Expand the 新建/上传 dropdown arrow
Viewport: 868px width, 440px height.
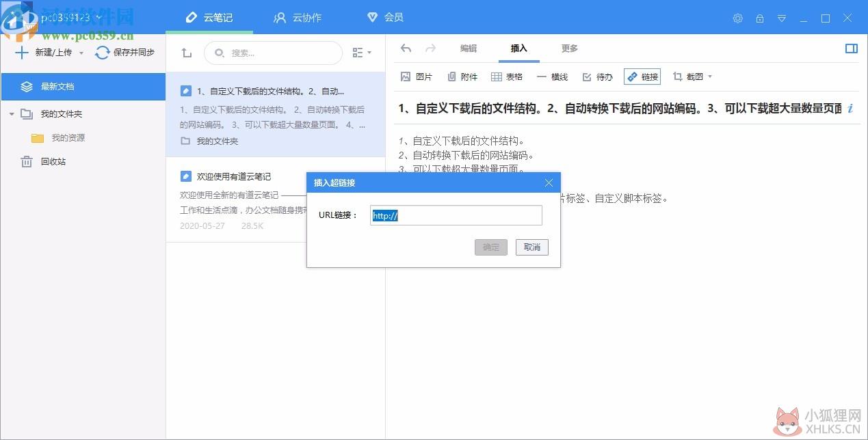click(x=81, y=53)
